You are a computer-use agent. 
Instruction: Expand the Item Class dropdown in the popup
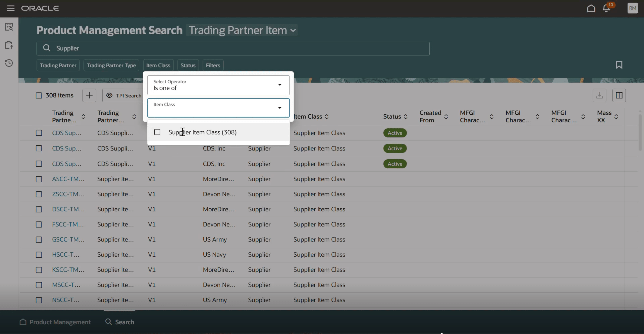click(x=279, y=108)
